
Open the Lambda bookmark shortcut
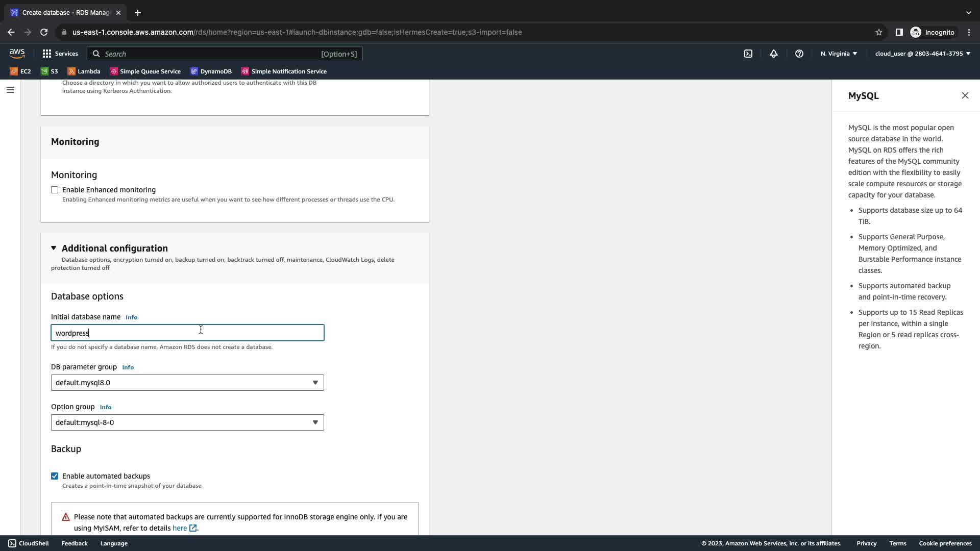(84, 71)
